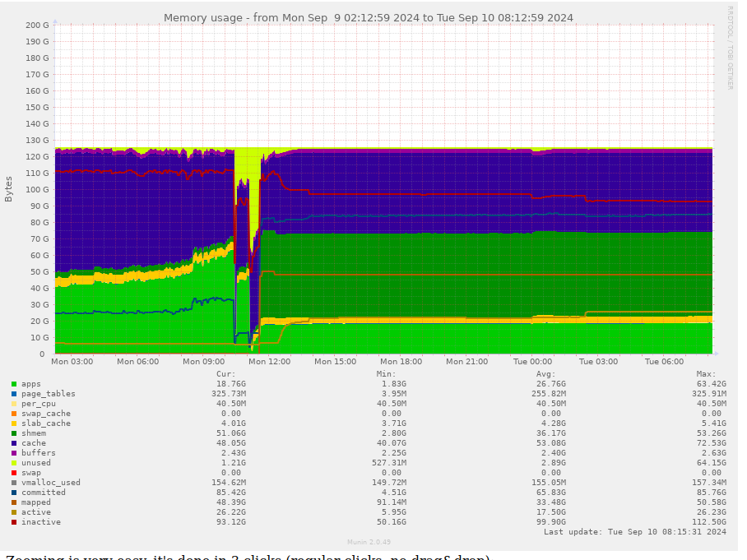Click the inactive max value 112.50G

(x=709, y=522)
